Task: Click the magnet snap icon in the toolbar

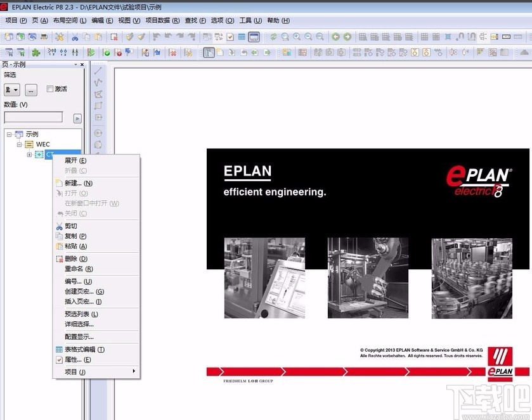Action: 460,37
